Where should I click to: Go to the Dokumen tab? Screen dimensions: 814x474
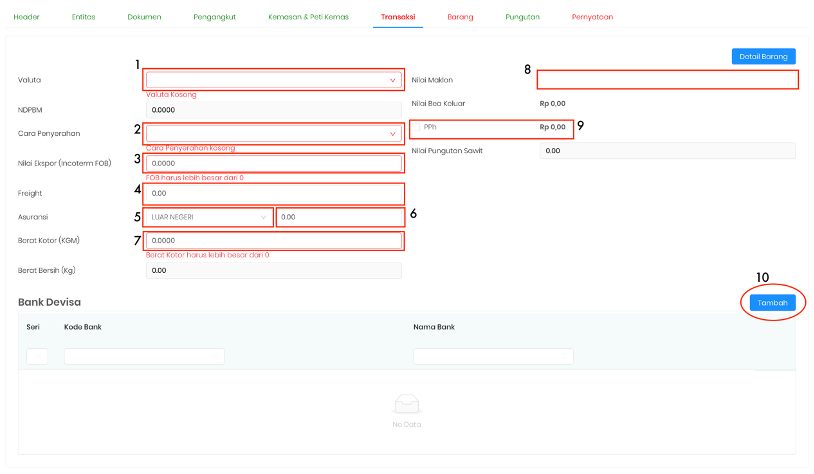[x=144, y=18]
